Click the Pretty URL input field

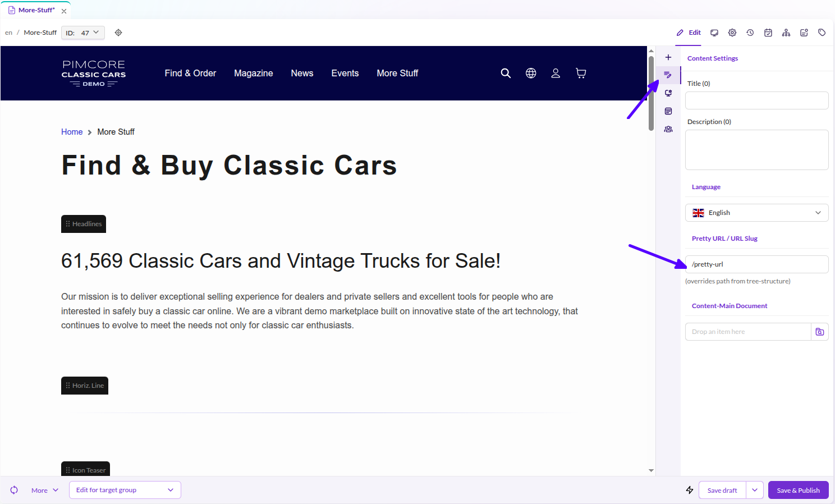click(x=756, y=264)
